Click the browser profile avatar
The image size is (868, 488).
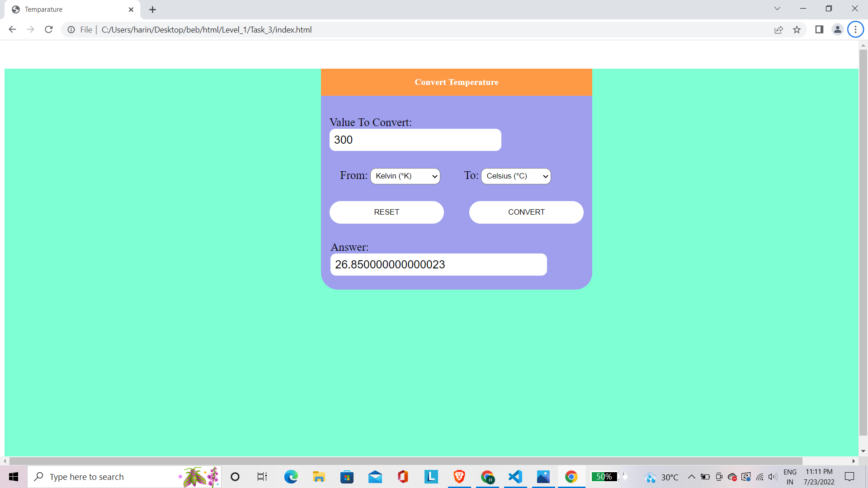[x=837, y=29]
